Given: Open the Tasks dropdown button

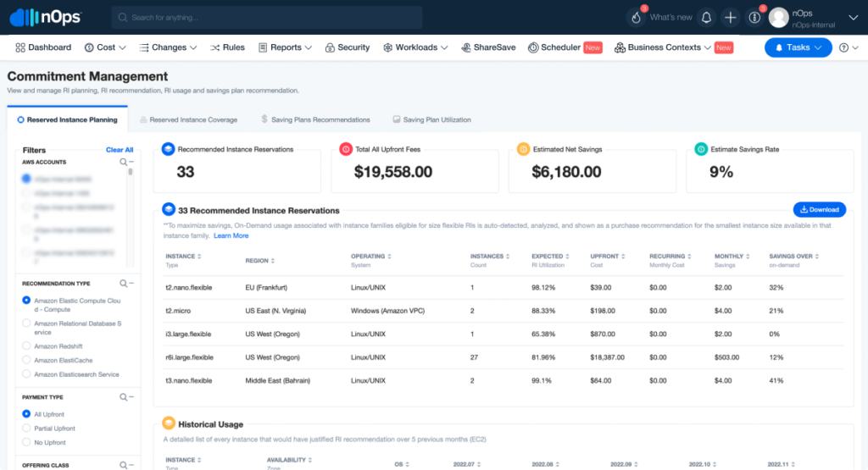Looking at the screenshot, I should pos(798,47).
